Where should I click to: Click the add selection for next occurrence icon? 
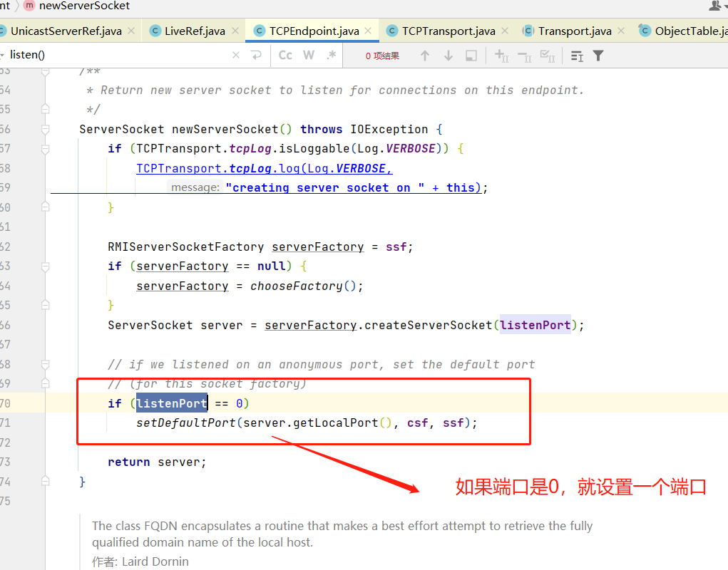501,56
